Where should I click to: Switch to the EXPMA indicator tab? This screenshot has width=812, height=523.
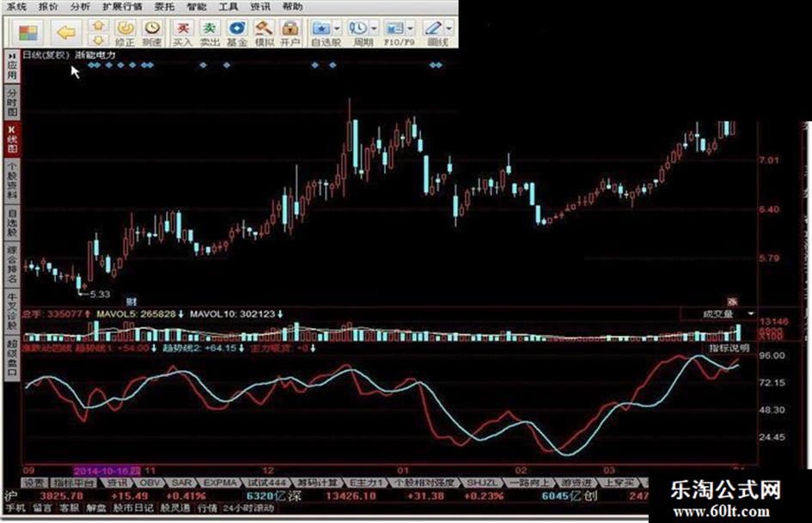point(220,483)
